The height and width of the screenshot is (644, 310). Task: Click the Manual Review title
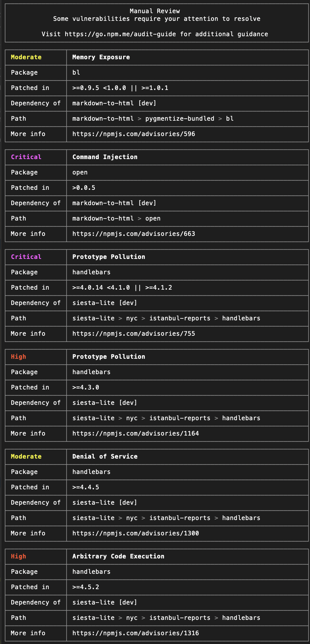(x=155, y=11)
